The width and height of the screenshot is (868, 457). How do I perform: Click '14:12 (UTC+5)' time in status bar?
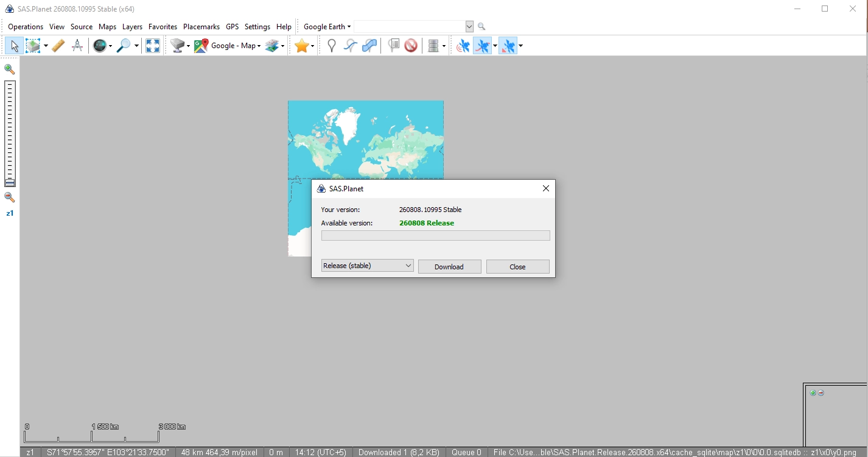[321, 452]
